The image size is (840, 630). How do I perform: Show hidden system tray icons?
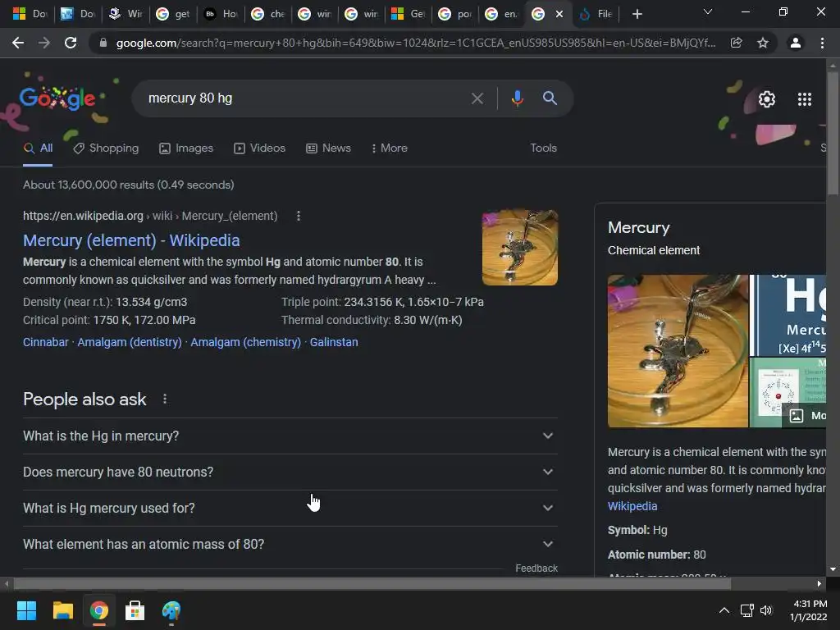click(724, 610)
